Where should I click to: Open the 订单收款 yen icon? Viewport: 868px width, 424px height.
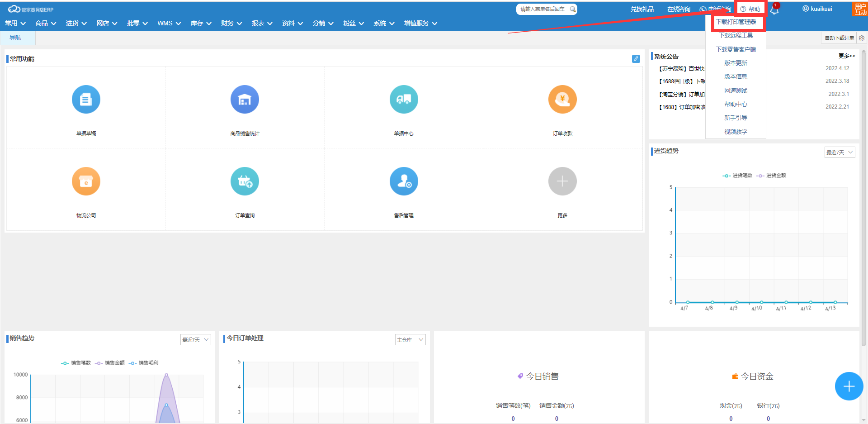(562, 100)
